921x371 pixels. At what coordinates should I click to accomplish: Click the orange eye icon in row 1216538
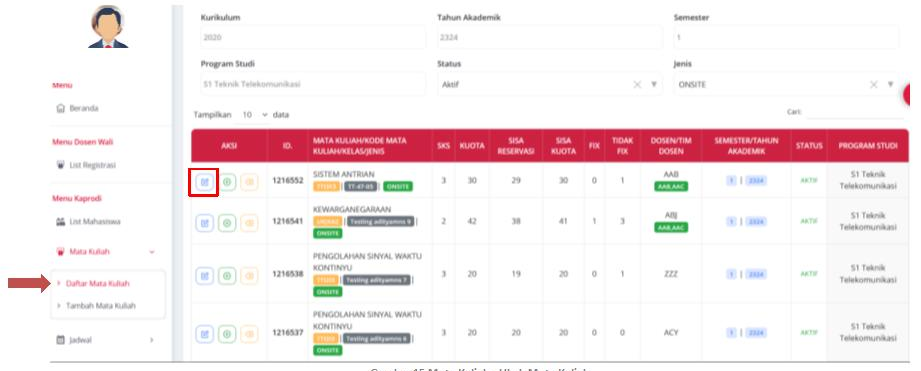(x=249, y=275)
